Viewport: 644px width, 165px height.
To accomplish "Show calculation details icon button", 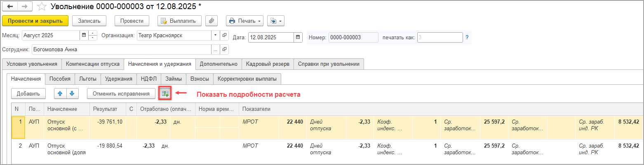I will [165, 94].
